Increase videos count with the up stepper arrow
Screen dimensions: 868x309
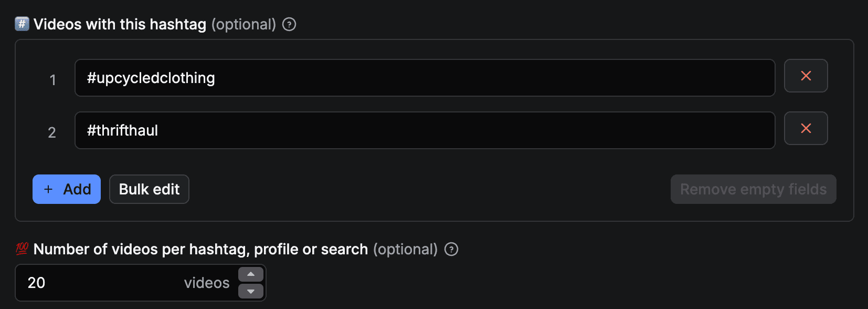tap(251, 274)
